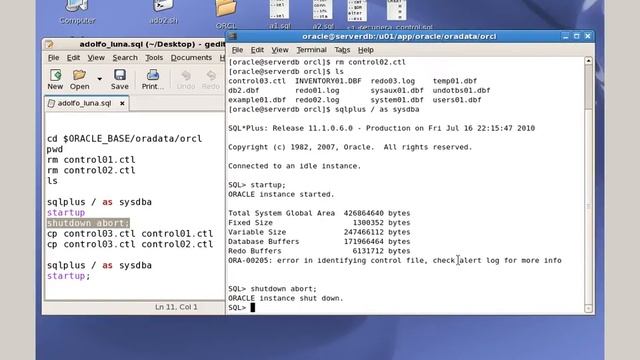Click the last 'startup;' line in gedit
The width and height of the screenshot is (640, 360).
[68, 276]
